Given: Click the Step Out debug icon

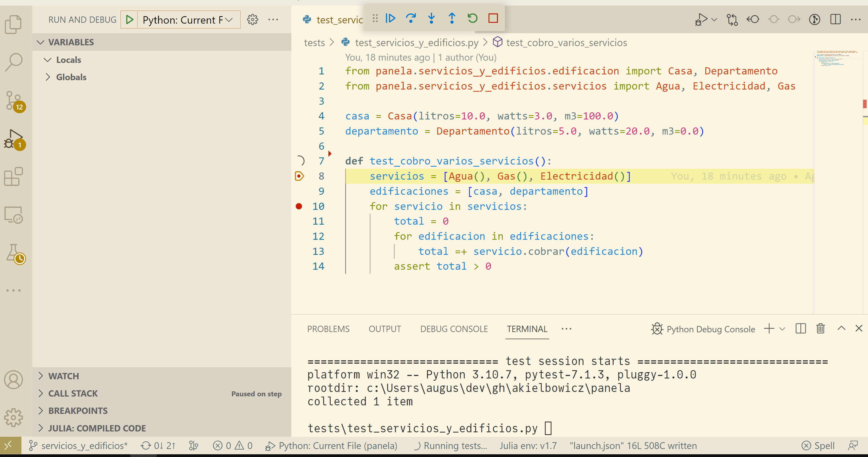Looking at the screenshot, I should click(451, 19).
